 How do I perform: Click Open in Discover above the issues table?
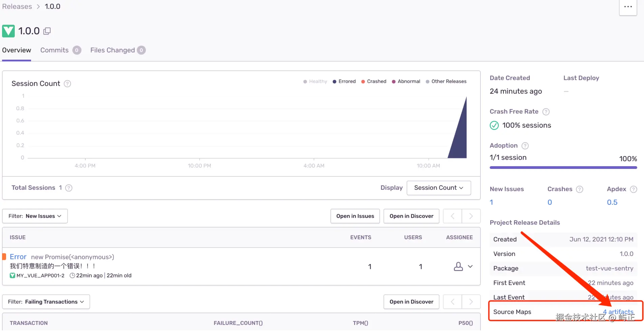(411, 216)
